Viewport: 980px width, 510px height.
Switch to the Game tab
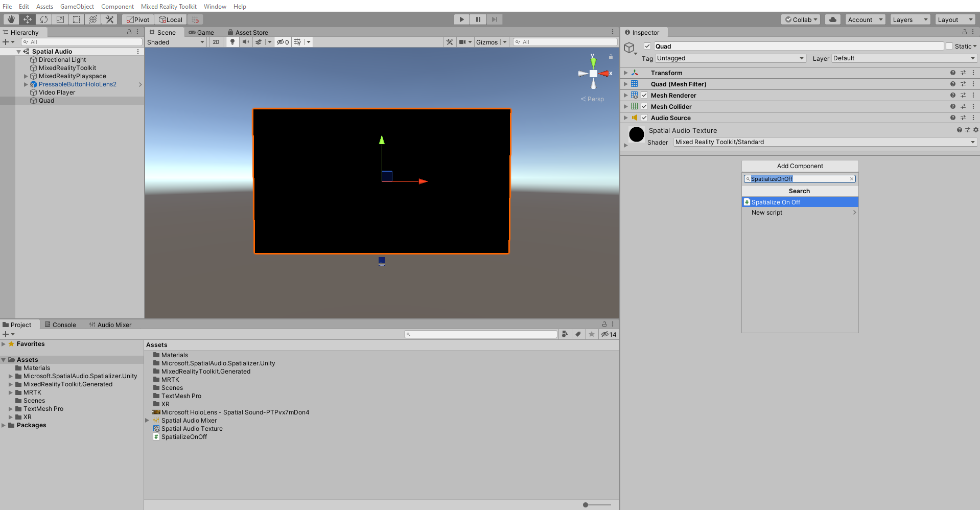point(201,32)
